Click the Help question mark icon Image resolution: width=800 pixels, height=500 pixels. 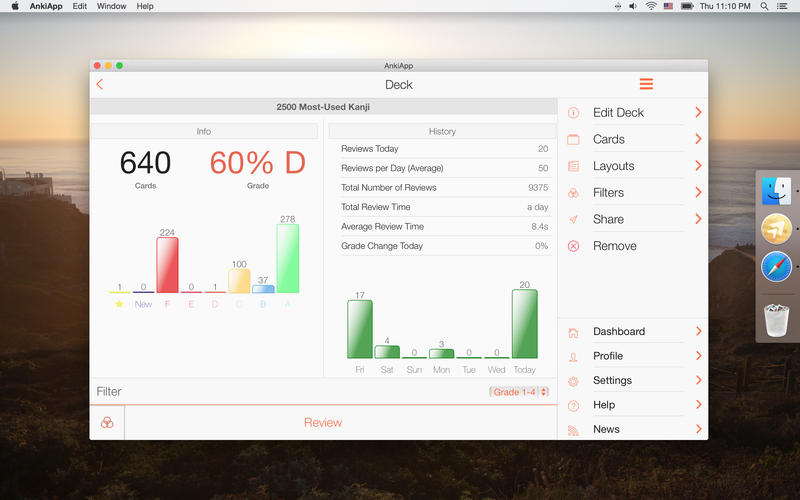[x=573, y=406]
